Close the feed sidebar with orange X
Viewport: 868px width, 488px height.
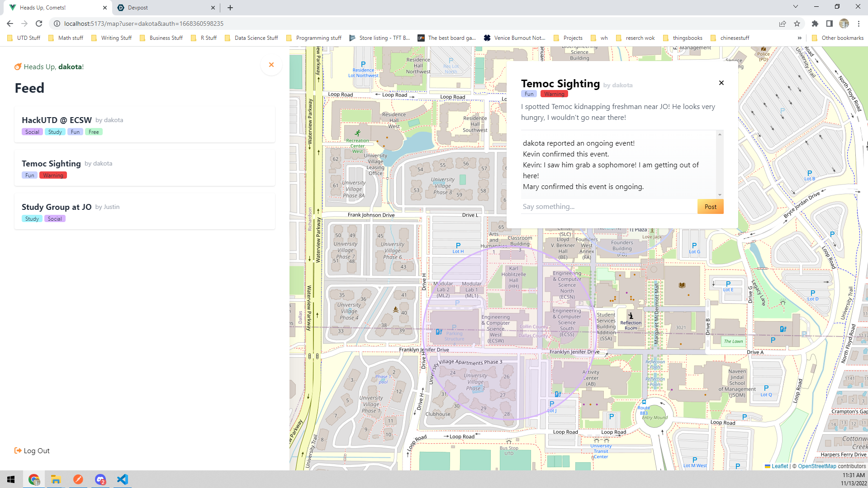click(x=271, y=65)
